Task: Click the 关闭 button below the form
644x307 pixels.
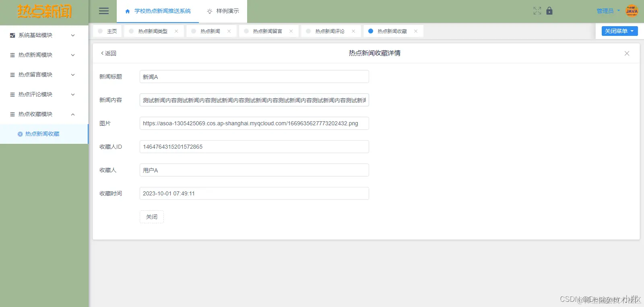Action: tap(152, 217)
